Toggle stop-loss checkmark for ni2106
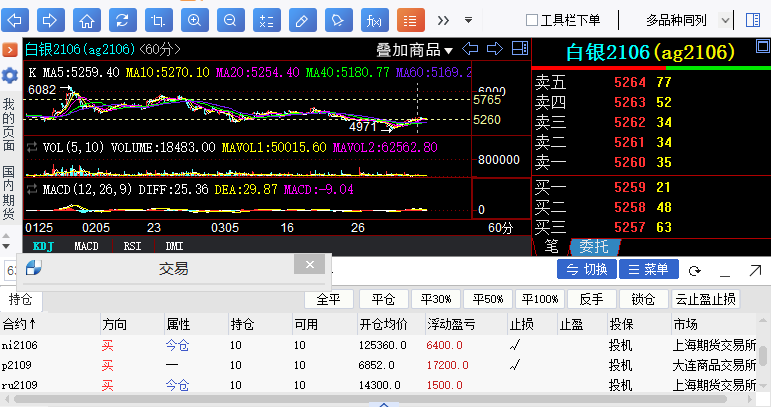The image size is (771, 407). (x=515, y=346)
